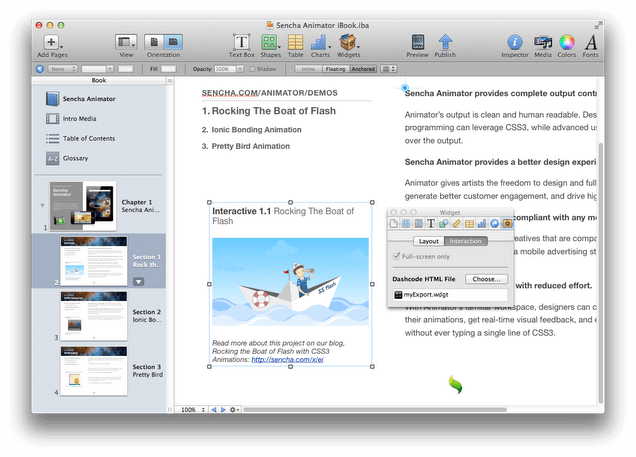Toggle the Shadow checkbox
This screenshot has height=457, width=636.
tap(252, 69)
